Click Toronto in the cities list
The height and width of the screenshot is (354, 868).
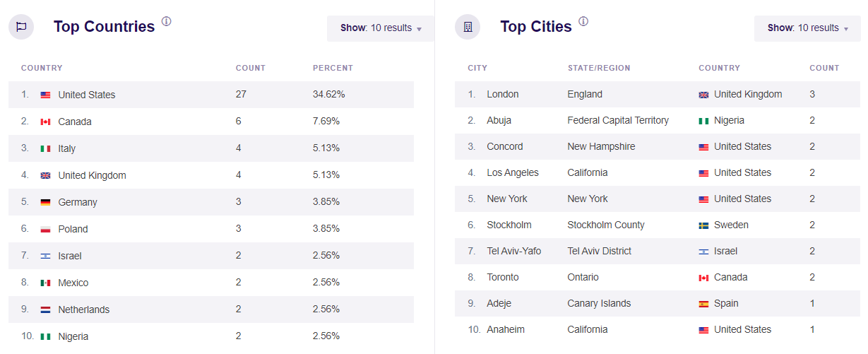503,278
